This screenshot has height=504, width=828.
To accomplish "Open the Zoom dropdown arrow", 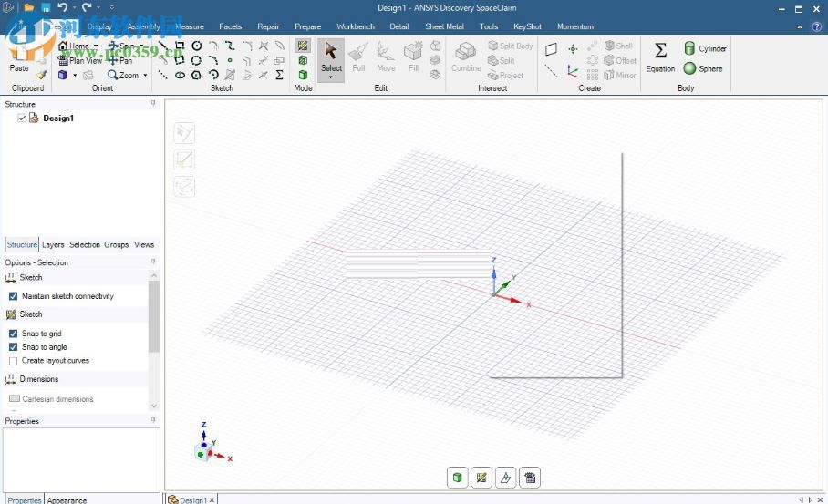I will point(145,75).
